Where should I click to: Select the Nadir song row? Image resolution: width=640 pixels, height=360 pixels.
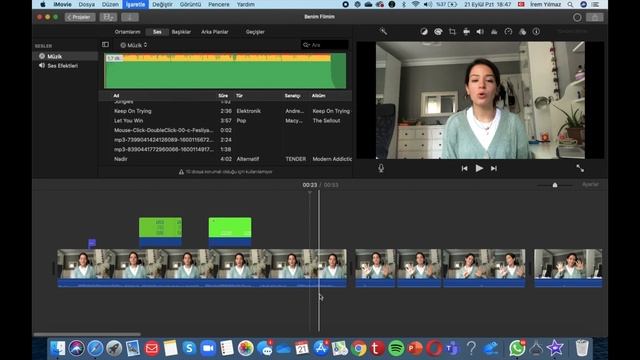pyautogui.click(x=226, y=159)
